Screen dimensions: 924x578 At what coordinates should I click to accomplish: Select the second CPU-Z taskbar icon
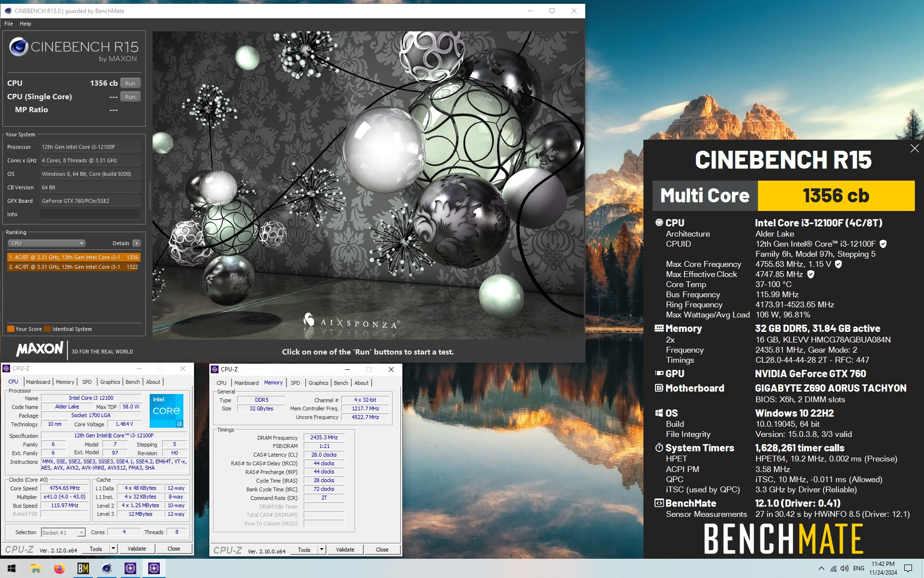coord(154,568)
